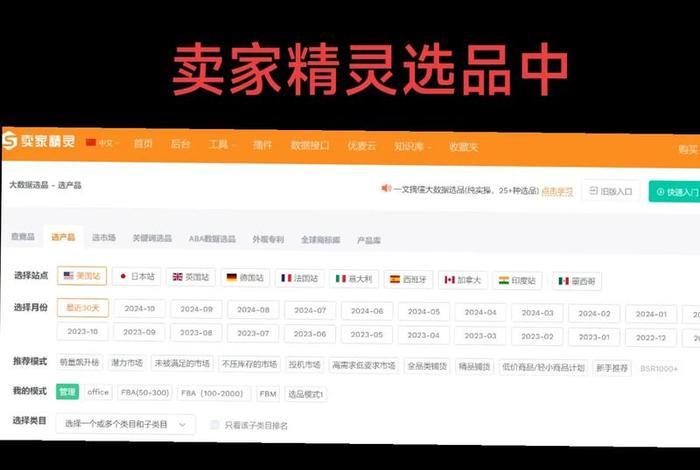Open 优麦云 in the top navigation
This screenshot has height=470, width=700.
(x=362, y=146)
